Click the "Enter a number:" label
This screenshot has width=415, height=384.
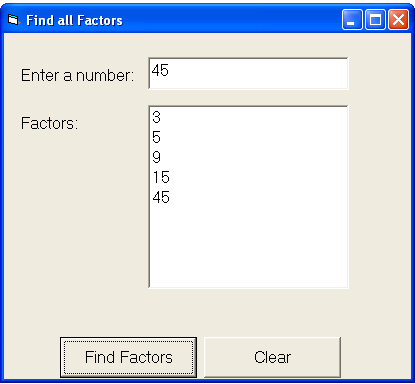[x=77, y=75]
